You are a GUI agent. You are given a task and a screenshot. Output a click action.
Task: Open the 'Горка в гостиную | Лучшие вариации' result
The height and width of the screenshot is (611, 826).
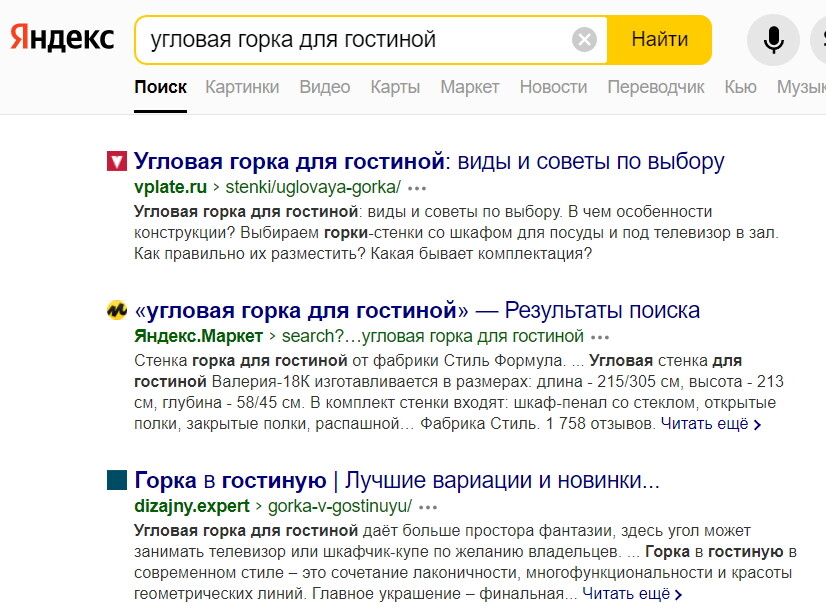tap(397, 480)
